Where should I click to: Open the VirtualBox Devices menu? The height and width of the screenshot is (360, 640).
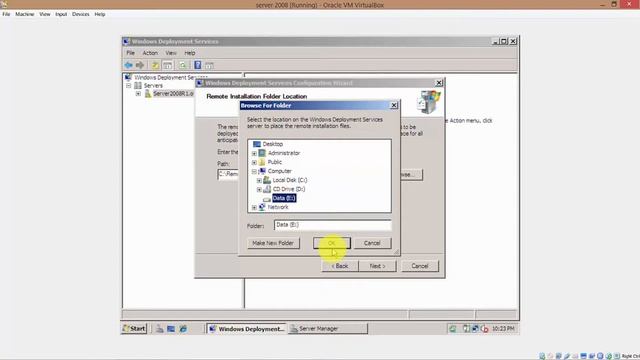[80, 14]
